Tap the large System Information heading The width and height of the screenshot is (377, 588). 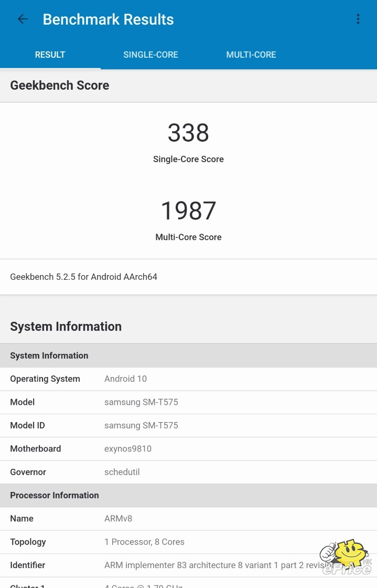[x=66, y=327]
